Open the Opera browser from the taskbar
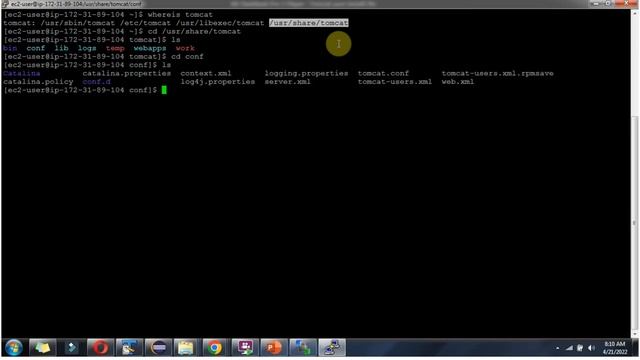640x360 pixels. [100, 348]
